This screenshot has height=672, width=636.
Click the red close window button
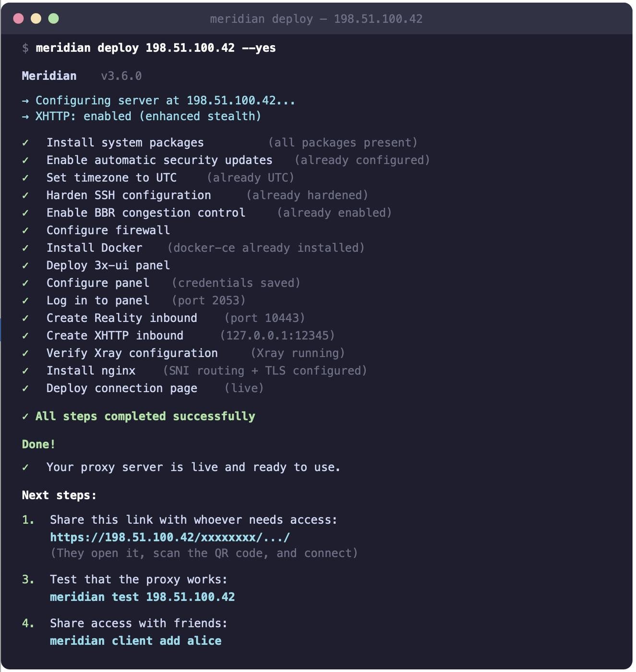coord(19,19)
